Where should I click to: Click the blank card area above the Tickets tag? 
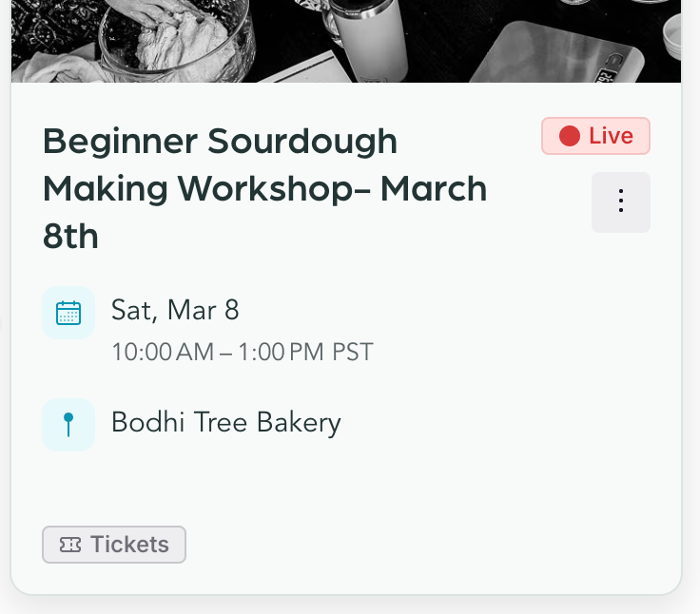(342, 485)
